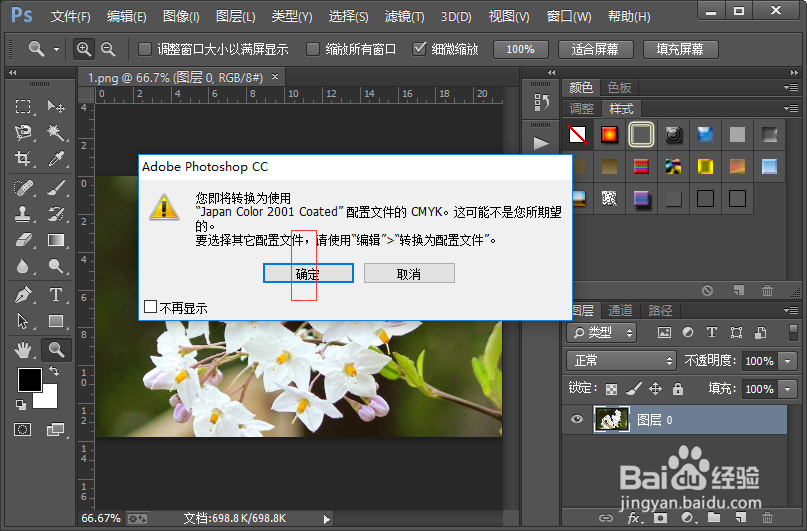Screen dimensions: 807x531
Task: Enable '调整窗口大小以满屏显示' checkbox
Action: [145, 49]
